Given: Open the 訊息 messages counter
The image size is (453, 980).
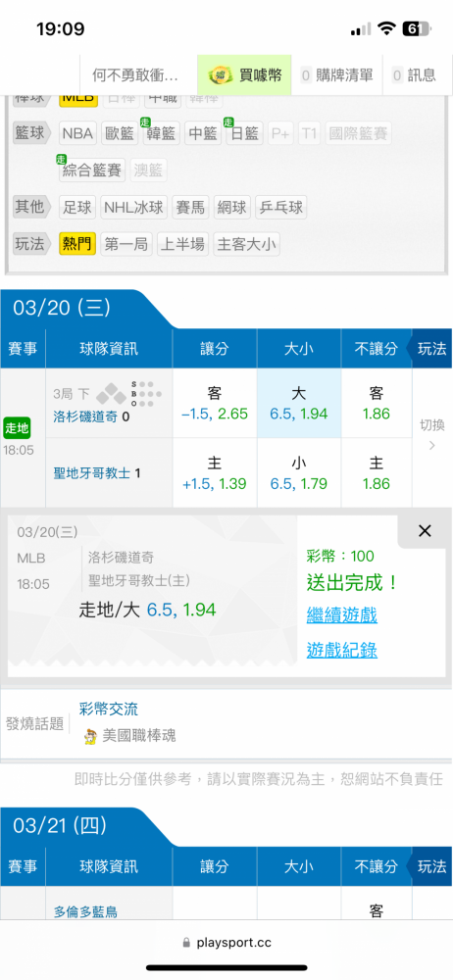Looking at the screenshot, I should pos(414,75).
